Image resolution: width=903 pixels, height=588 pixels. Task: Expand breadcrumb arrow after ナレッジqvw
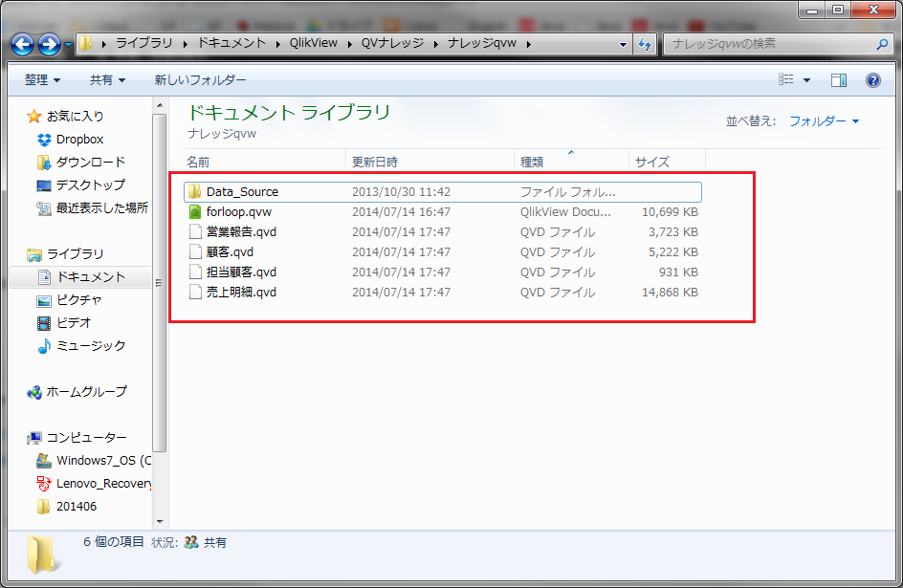click(x=528, y=44)
